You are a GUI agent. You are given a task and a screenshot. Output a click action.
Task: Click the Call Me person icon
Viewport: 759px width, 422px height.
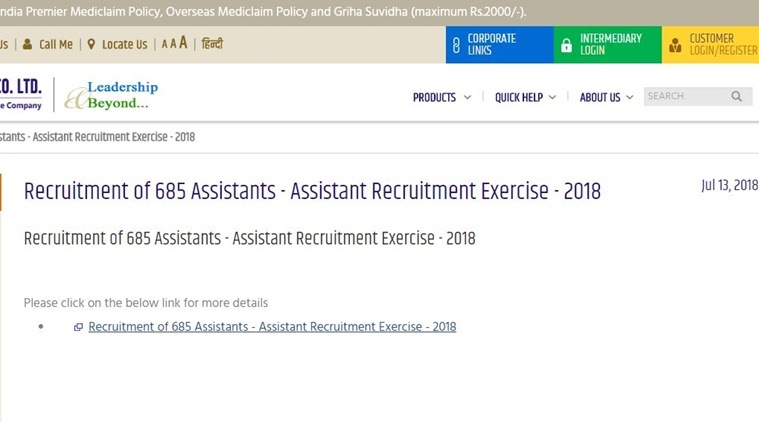(x=28, y=45)
